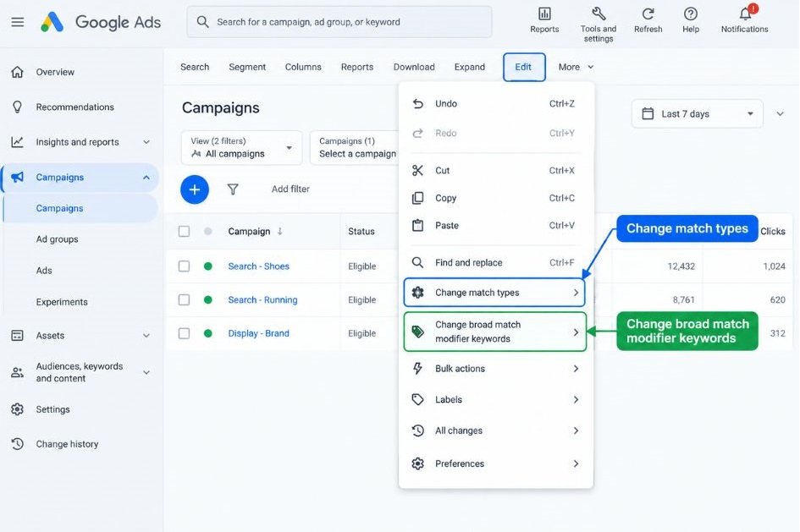Open the Display - Brand campaign link

(x=259, y=333)
